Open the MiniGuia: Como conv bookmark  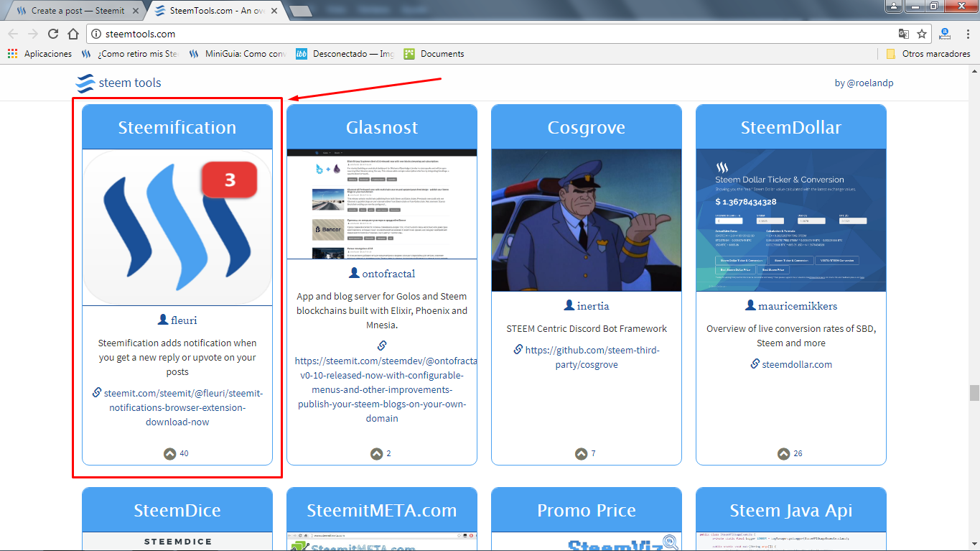[238, 54]
